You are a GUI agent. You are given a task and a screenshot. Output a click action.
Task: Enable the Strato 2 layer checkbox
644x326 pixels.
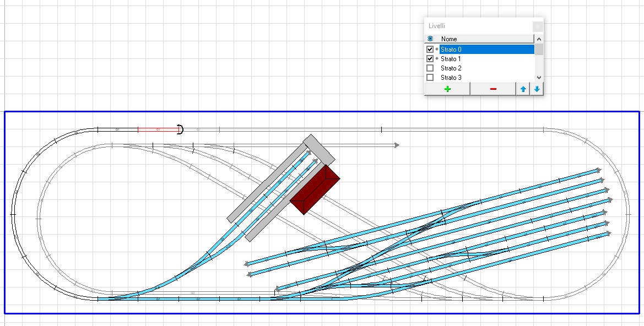[430, 68]
